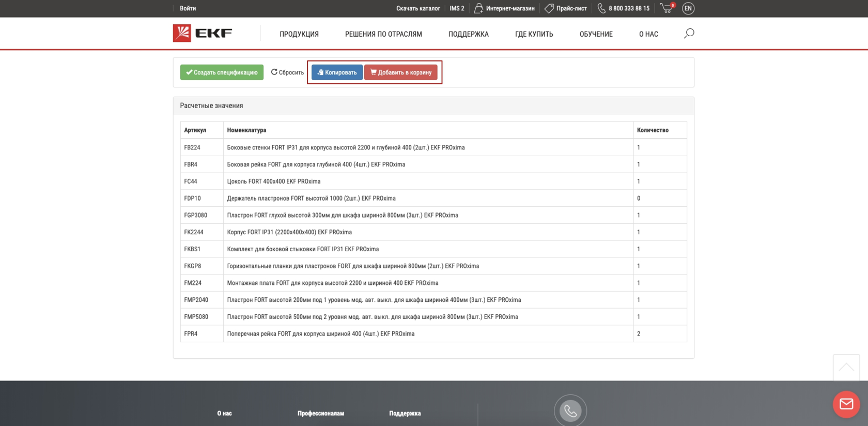The image size is (868, 426).
Task: Open Обучение menu
Action: 596,34
